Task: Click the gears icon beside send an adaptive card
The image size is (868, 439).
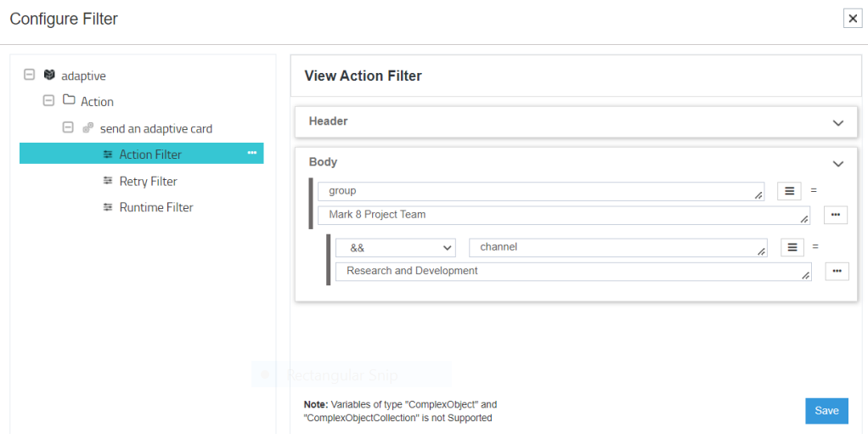Action: click(88, 128)
